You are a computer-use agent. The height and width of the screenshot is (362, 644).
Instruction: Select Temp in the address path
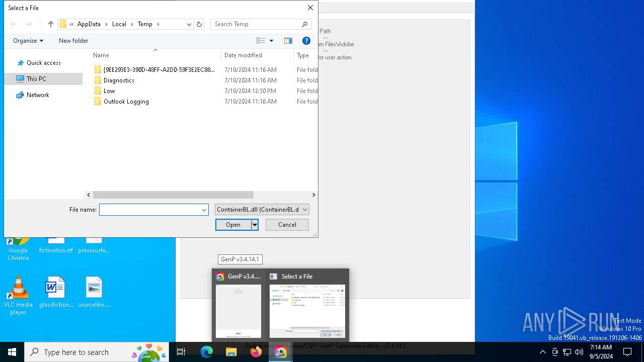pyautogui.click(x=145, y=24)
